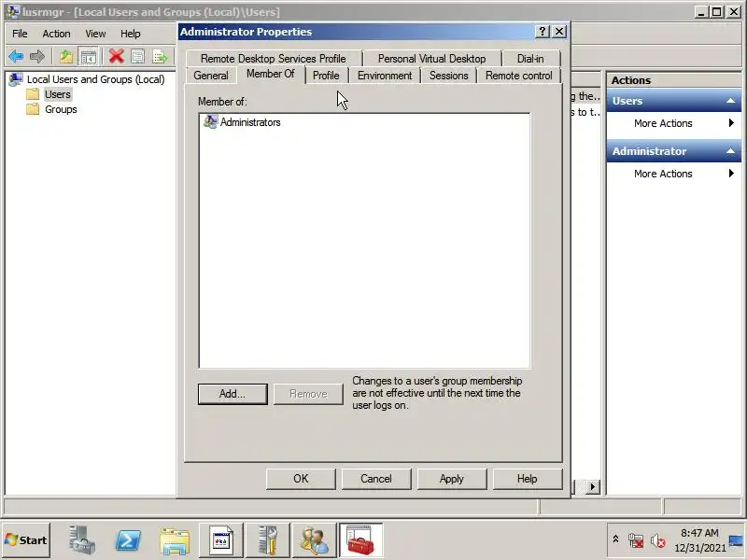Select the Administrators group icon in list
747x560 pixels.
click(x=210, y=122)
